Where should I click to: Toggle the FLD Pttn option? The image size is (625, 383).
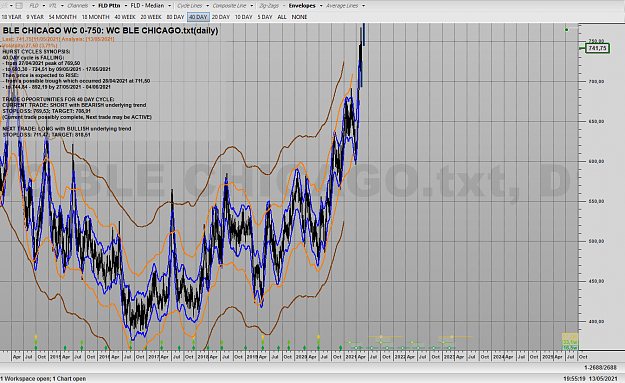coord(109,6)
